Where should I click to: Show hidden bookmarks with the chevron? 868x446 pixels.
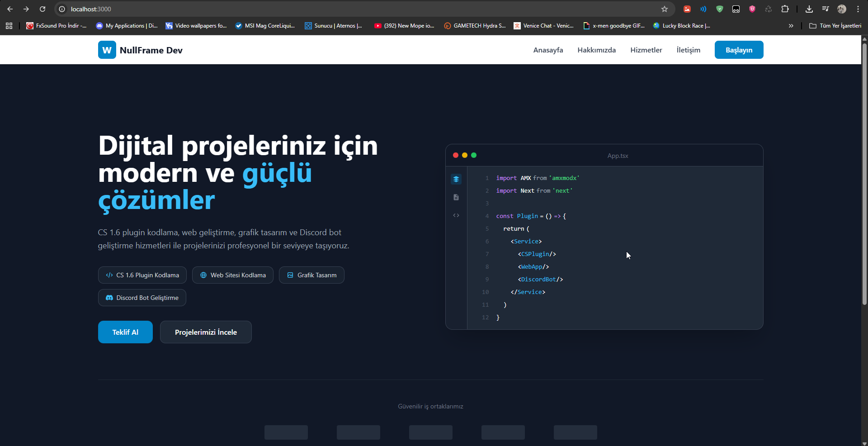[x=791, y=26]
